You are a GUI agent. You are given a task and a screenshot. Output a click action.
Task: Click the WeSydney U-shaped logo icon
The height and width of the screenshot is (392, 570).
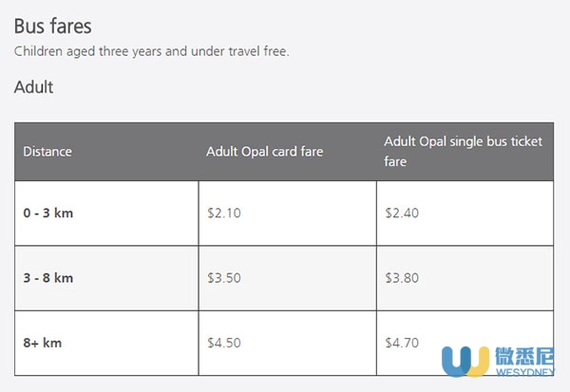click(465, 361)
